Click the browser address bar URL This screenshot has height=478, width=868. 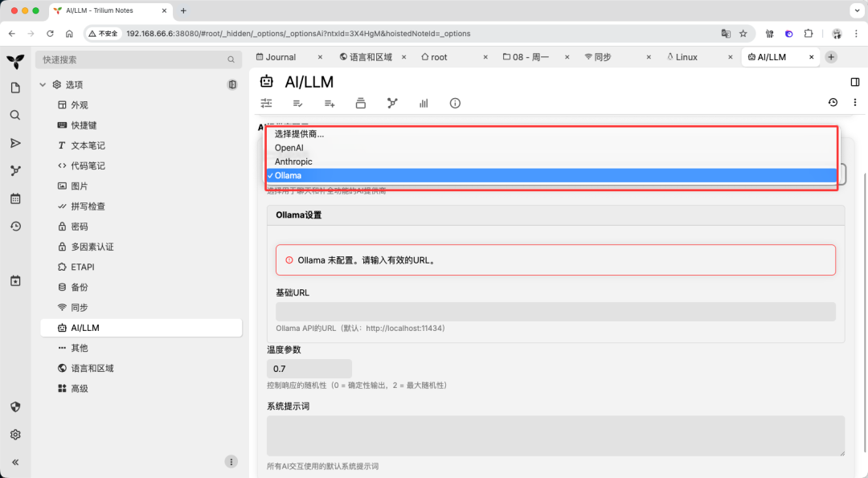click(298, 34)
